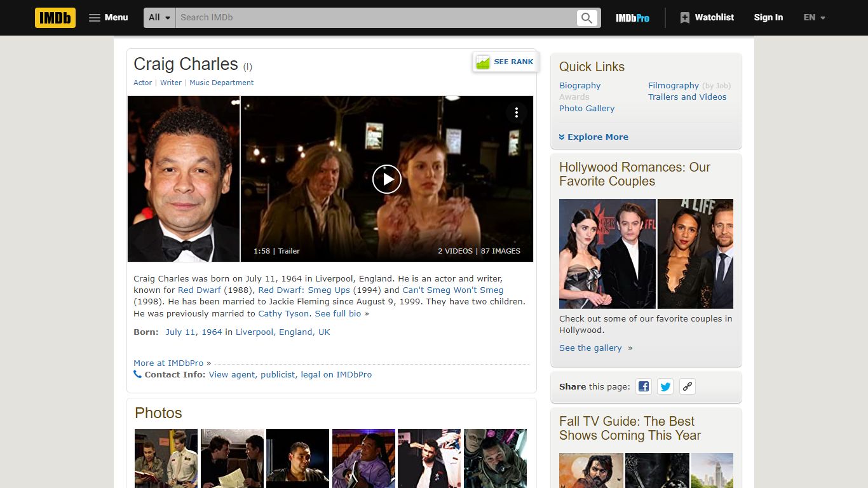Click Hollywood Romances heading
This screenshot has width=868, height=488.
(635, 174)
